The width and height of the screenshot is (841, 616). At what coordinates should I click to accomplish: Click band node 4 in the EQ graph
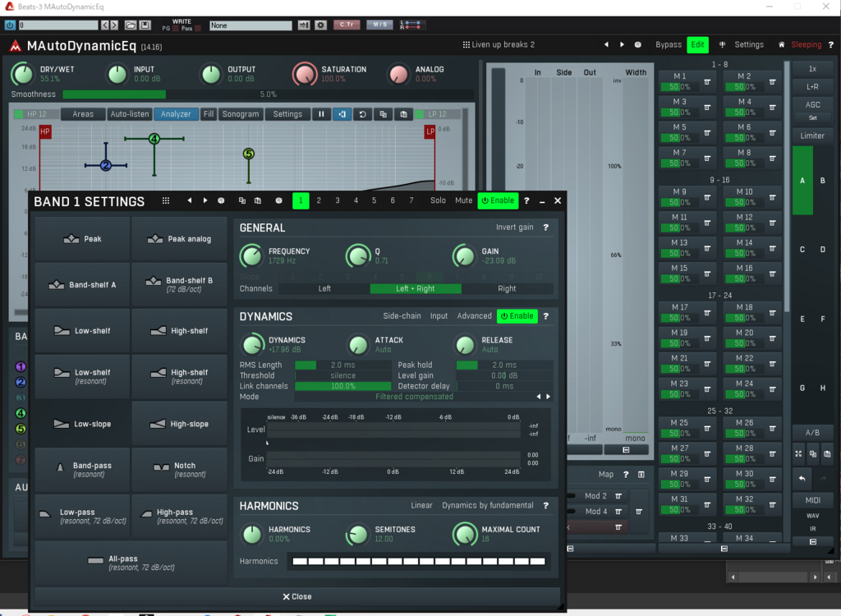click(x=154, y=139)
